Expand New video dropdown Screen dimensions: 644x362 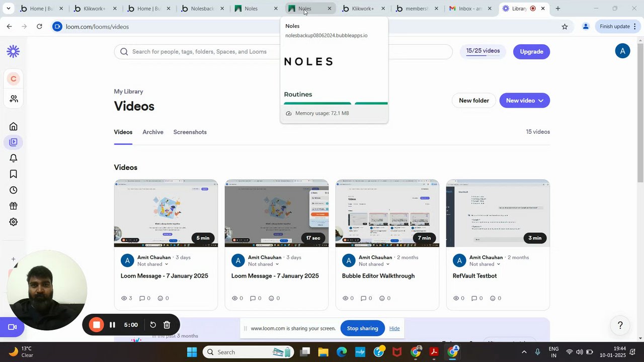pos(541,101)
